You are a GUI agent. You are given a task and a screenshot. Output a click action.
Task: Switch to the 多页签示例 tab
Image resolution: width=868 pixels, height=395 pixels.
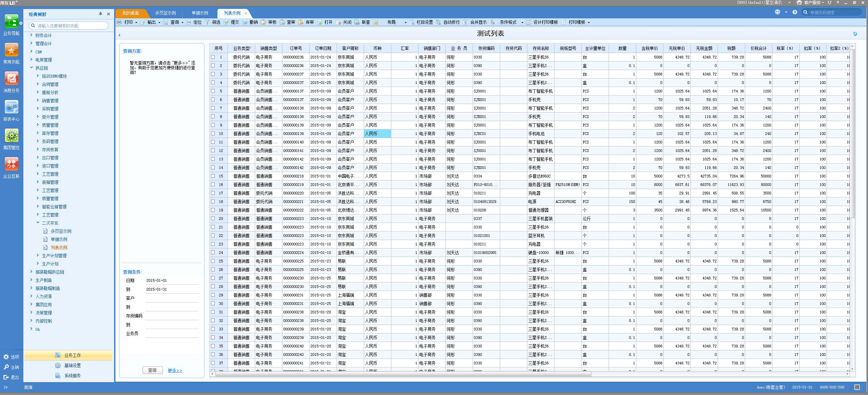tap(165, 13)
